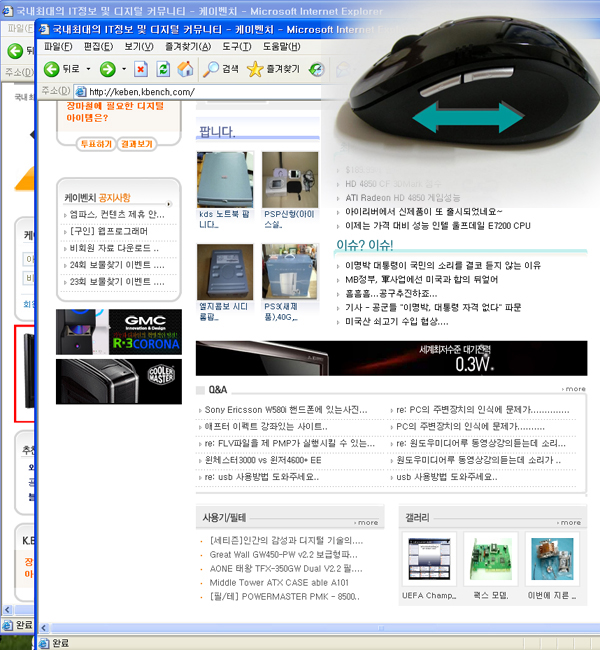Image resolution: width=600 pixels, height=650 pixels.
Task: Click the Cooler Master case banner
Action: 119,381
